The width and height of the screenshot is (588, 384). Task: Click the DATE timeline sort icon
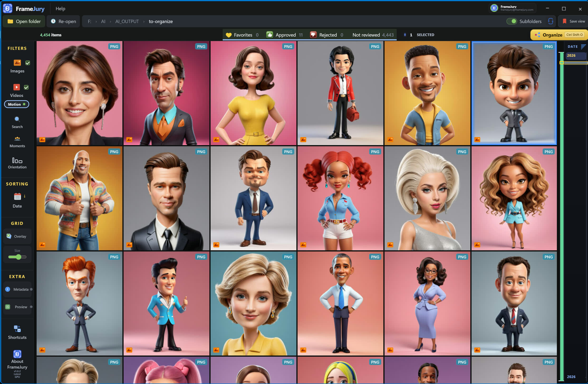[x=583, y=46]
